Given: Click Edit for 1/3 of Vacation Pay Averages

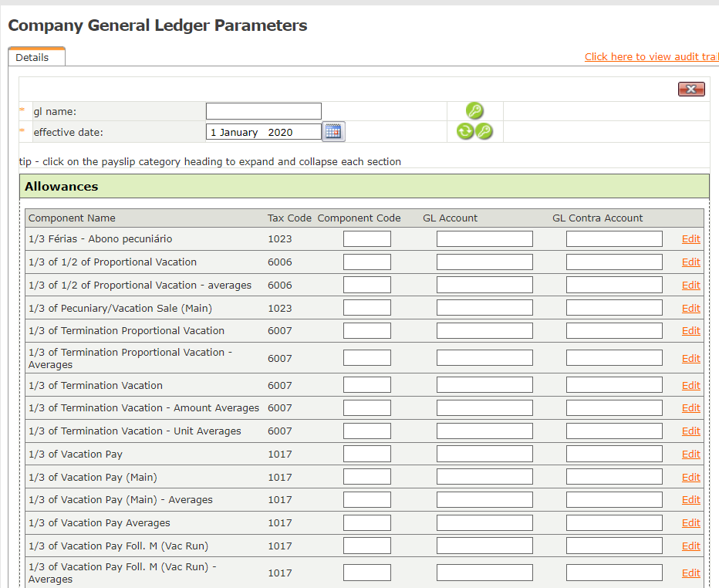Looking at the screenshot, I should coord(690,523).
